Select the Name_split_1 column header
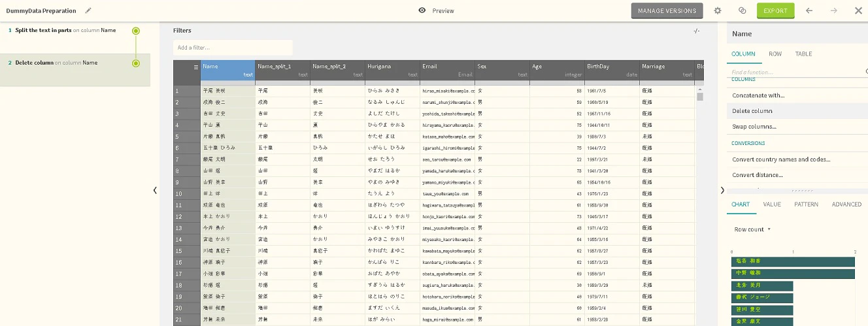Screen dimensions: 868x326 (282, 70)
